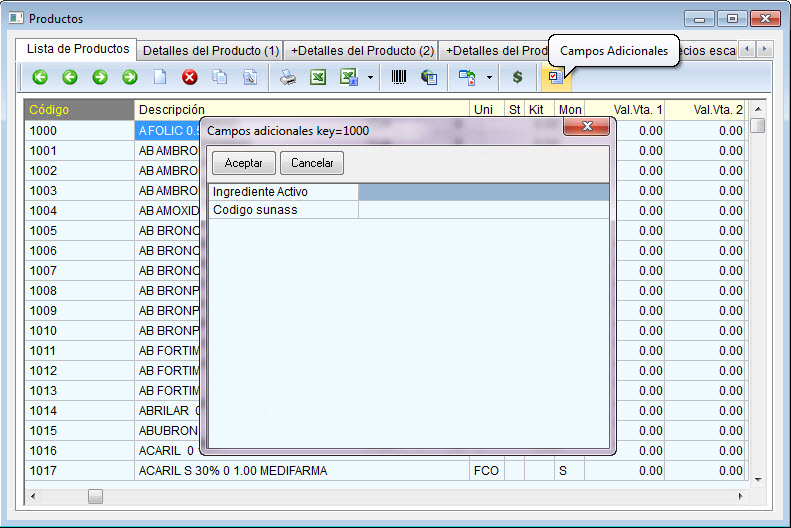The width and height of the screenshot is (791, 528).
Task: Click the new blank document icon
Action: [x=160, y=77]
